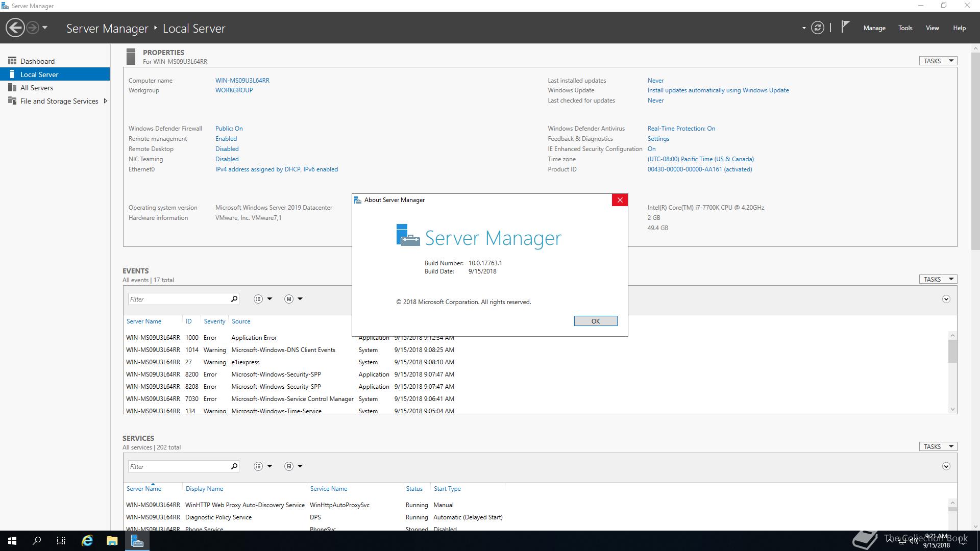The height and width of the screenshot is (551, 980).
Task: Click the Events filter input field
Action: click(x=178, y=299)
